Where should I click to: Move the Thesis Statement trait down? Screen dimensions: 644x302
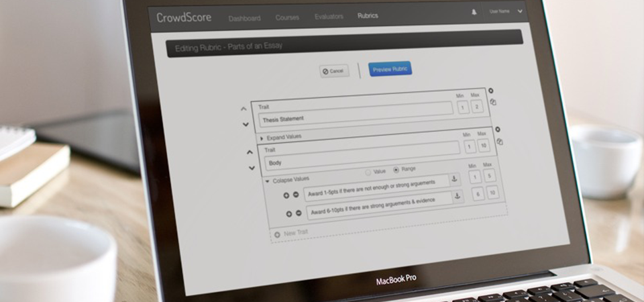click(246, 124)
